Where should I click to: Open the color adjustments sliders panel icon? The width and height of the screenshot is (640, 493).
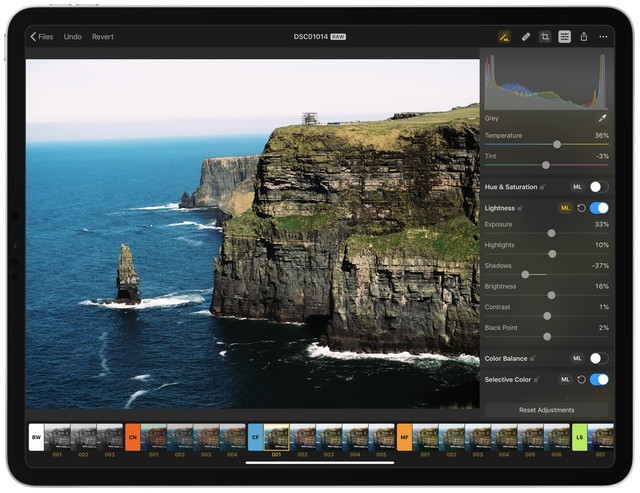[x=565, y=37]
